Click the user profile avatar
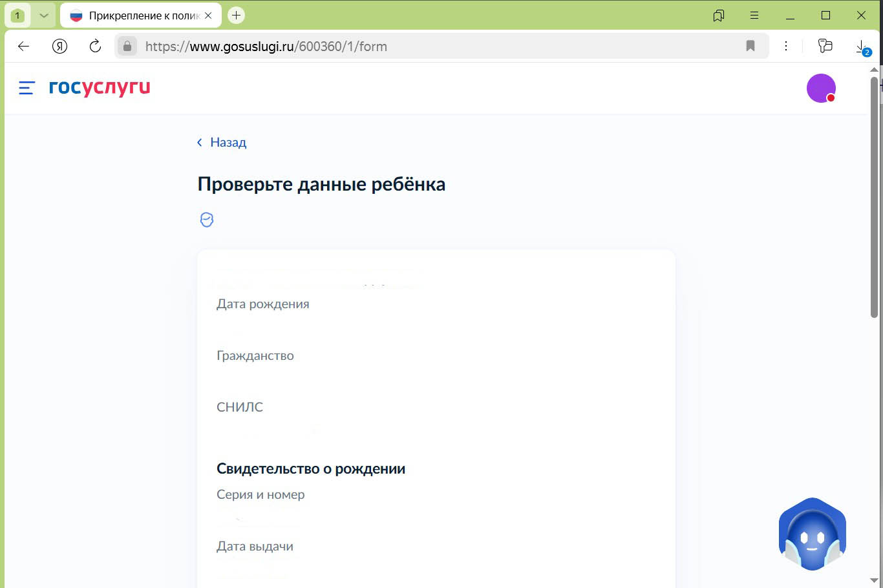The image size is (883, 588). tap(821, 88)
